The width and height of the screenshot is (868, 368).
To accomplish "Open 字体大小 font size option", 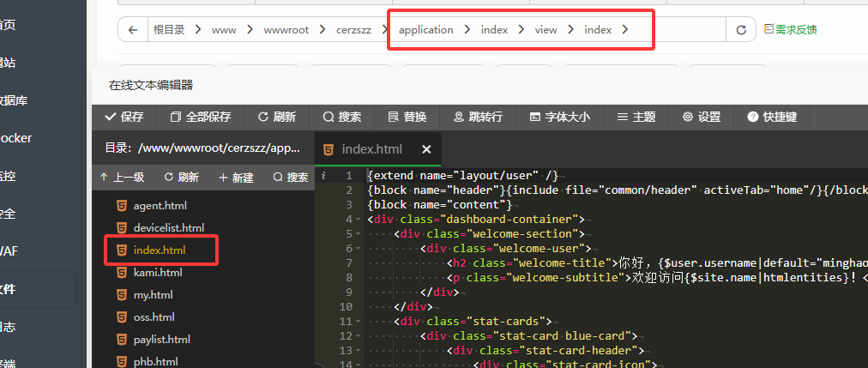I will point(559,117).
